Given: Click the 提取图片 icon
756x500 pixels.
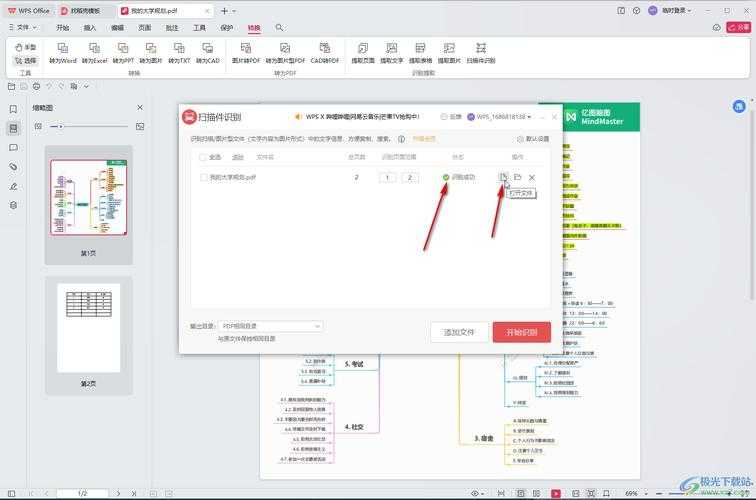Looking at the screenshot, I should click(x=449, y=53).
